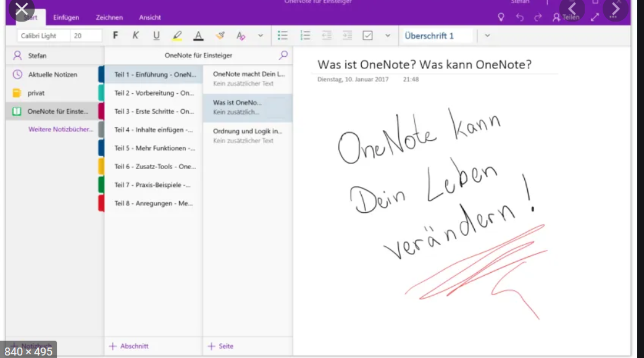Viewport: 644px width, 358px height.
Task: Insert a bulleted list
Action: [x=283, y=35]
